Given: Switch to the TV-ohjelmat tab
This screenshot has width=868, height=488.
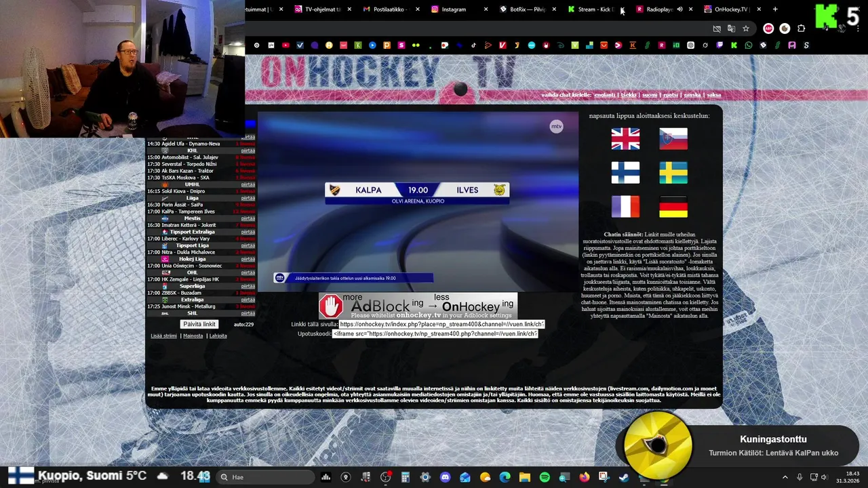Looking at the screenshot, I should click(322, 9).
